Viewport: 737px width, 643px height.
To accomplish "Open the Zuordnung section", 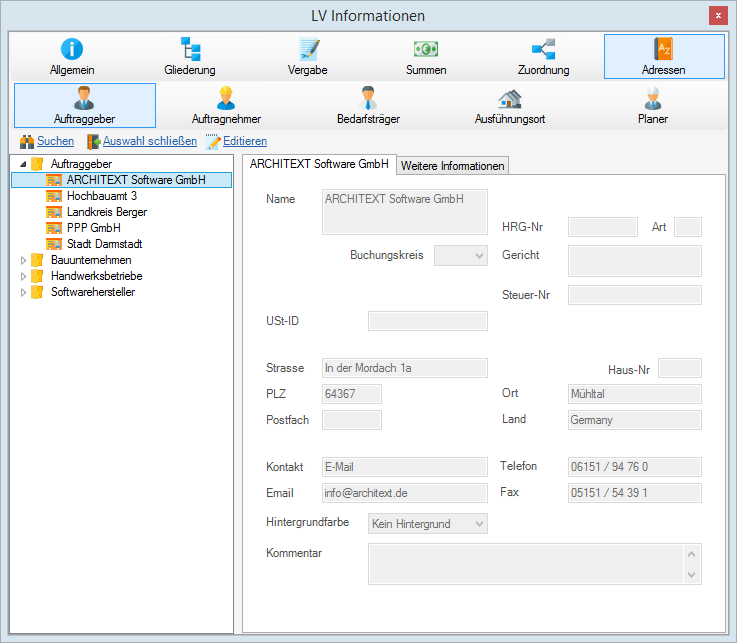I will (544, 56).
